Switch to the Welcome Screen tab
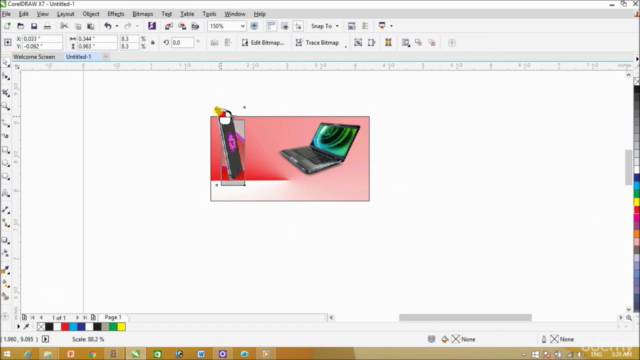This screenshot has width=640, height=360. pyautogui.click(x=34, y=57)
